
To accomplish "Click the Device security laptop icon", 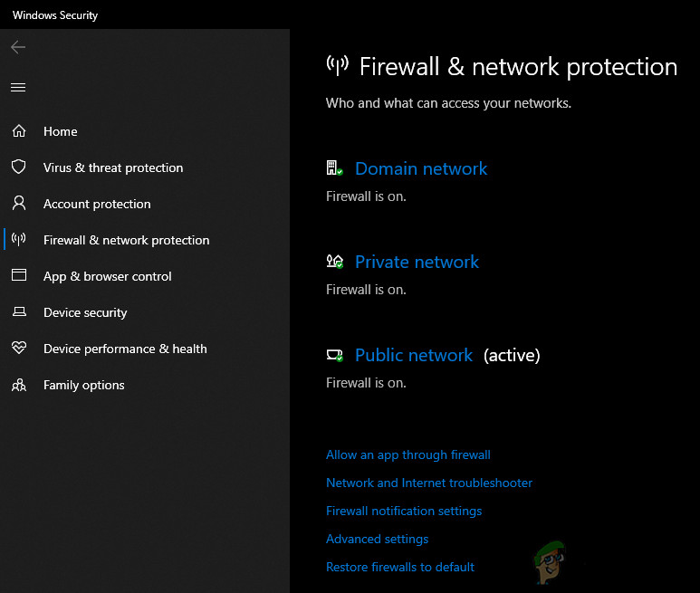I will [18, 312].
